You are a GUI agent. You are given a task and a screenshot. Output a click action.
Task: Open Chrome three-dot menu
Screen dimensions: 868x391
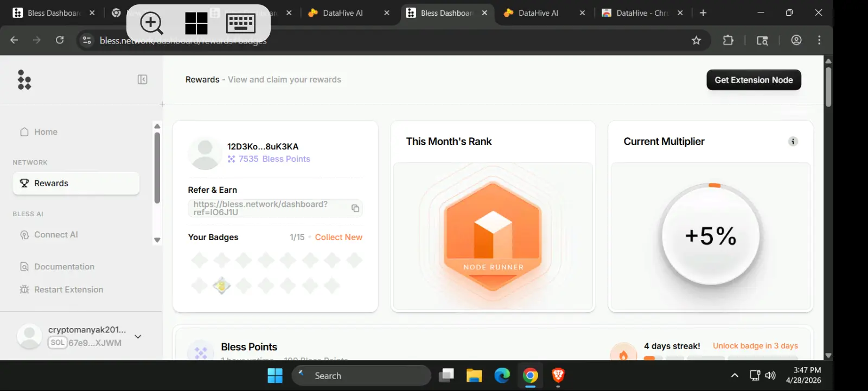coord(819,40)
